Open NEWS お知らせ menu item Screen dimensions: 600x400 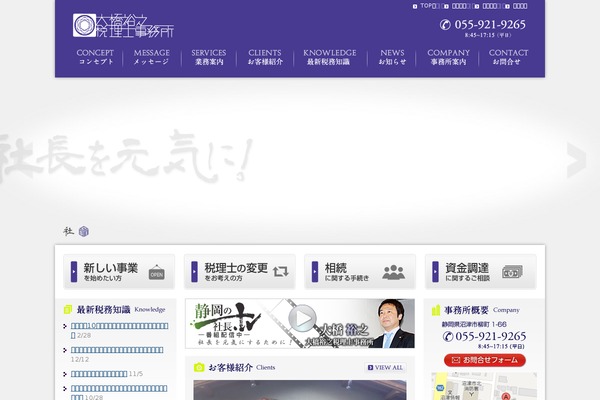(392, 57)
